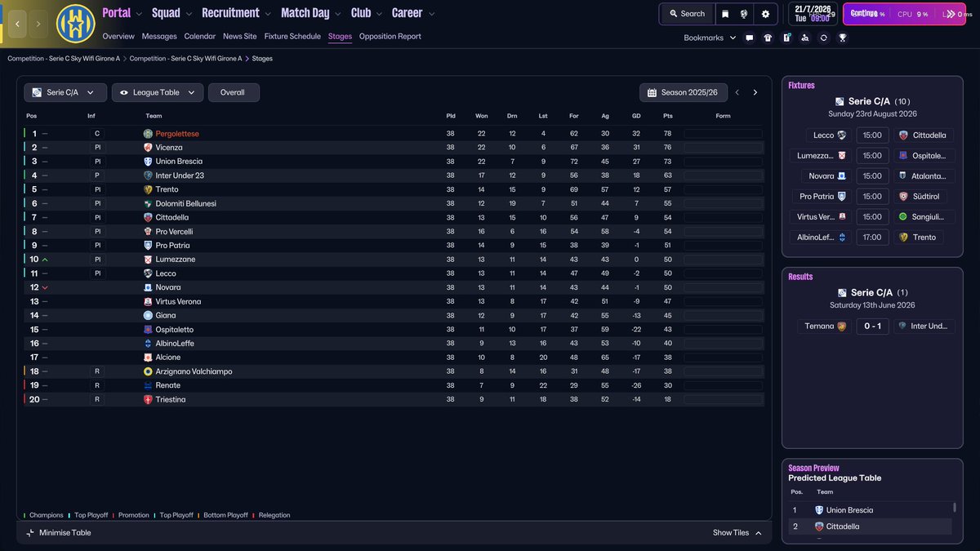Click first breadcrumb Competition - Serie C Sky Wifi Girone A
This screenshot has width=980, height=551.
(x=64, y=59)
